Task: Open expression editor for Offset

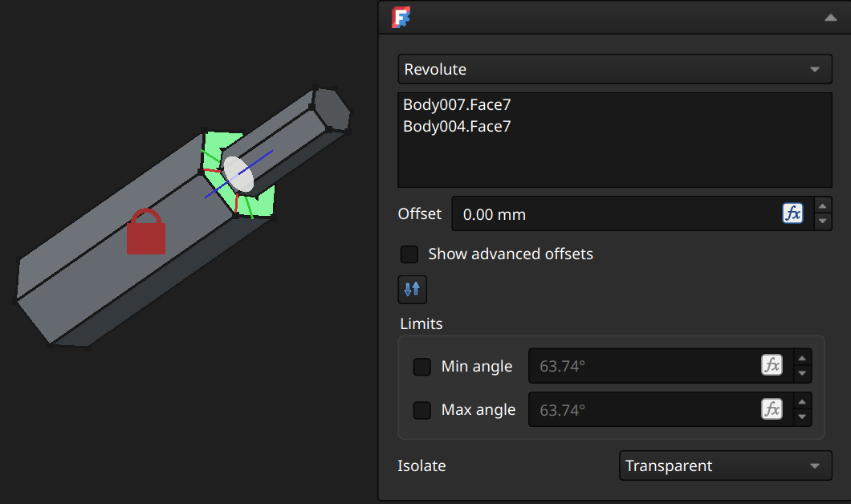Action: [792, 213]
